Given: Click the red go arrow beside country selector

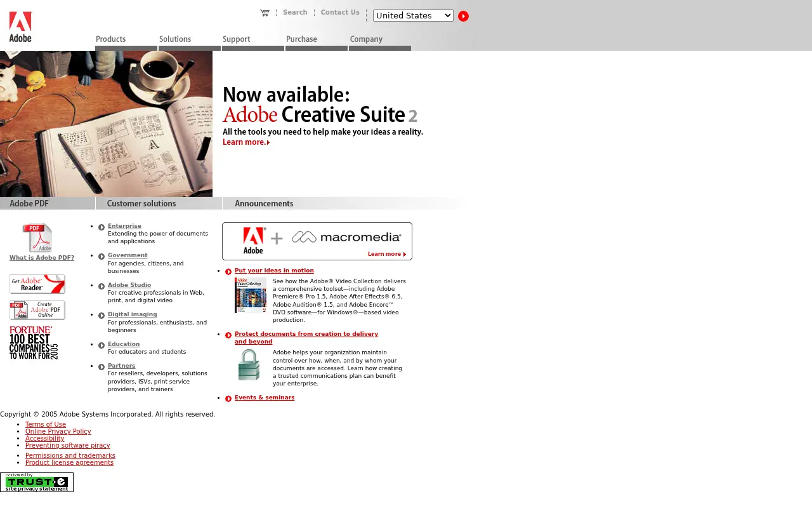Looking at the screenshot, I should tap(464, 16).
